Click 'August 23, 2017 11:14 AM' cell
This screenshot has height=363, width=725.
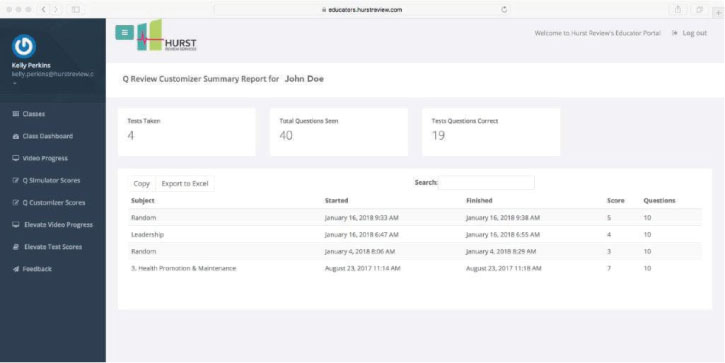click(x=362, y=268)
